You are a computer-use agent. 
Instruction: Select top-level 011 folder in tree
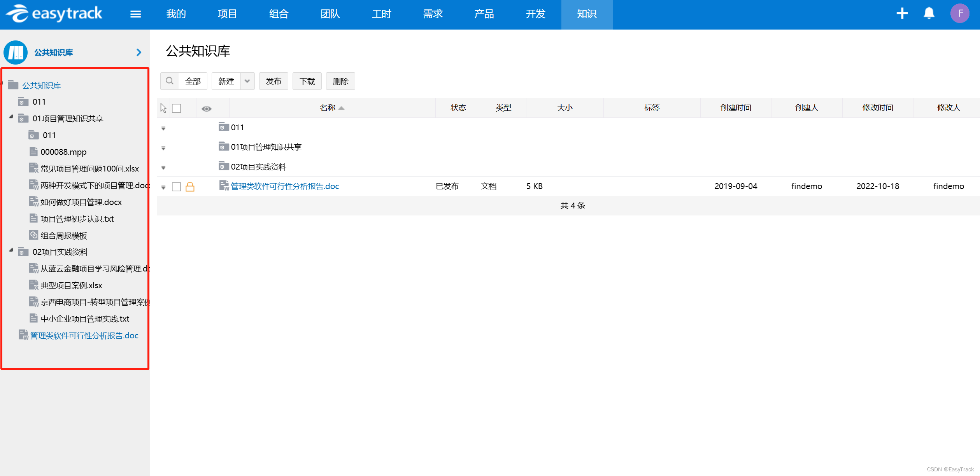pyautogui.click(x=39, y=101)
